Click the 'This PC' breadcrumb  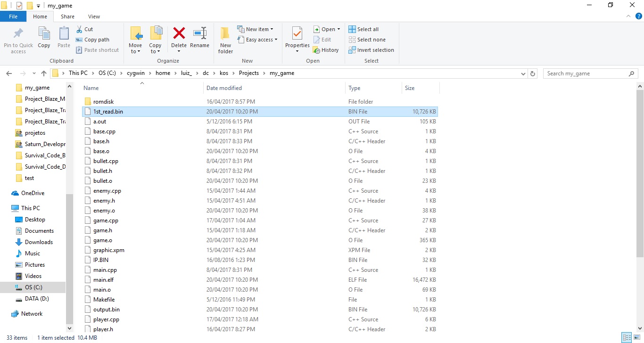tap(78, 73)
